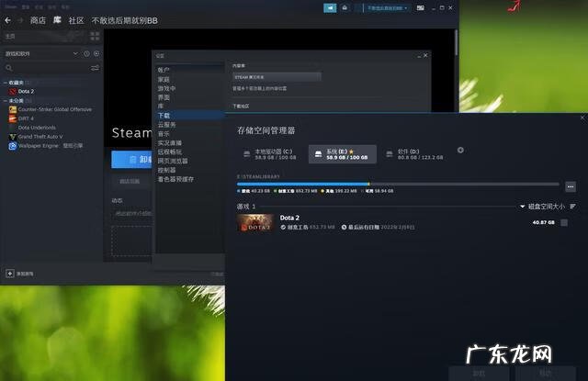Click the sort order icon next to 磁盘空间大小
This screenshot has height=381, width=588.
pos(572,207)
